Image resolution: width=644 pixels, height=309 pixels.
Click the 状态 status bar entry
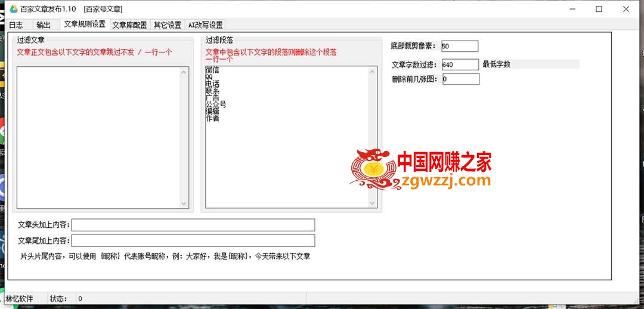point(58,299)
